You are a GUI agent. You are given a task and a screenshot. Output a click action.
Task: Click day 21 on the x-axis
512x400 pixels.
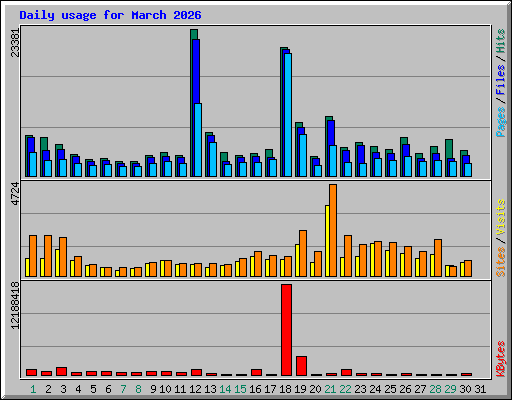point(330,389)
